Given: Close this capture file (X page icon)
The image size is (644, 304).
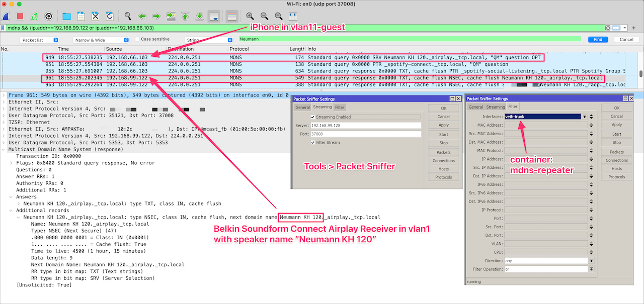Looking at the screenshot, I should [95, 17].
